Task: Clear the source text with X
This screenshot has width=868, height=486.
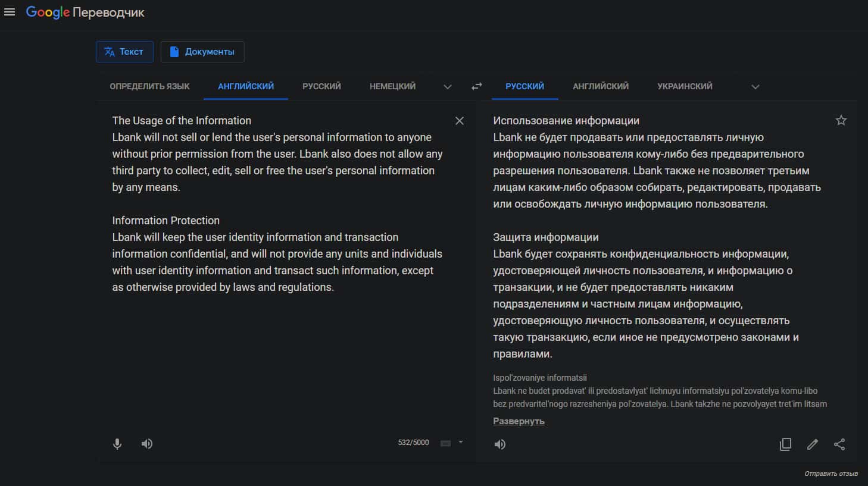Action: [459, 121]
